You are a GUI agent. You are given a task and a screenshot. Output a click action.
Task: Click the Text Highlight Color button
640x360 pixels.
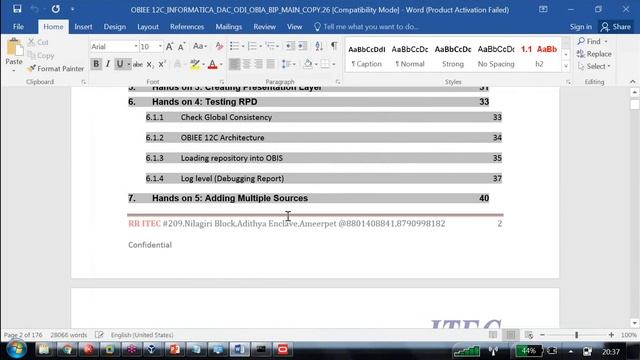(x=195, y=64)
